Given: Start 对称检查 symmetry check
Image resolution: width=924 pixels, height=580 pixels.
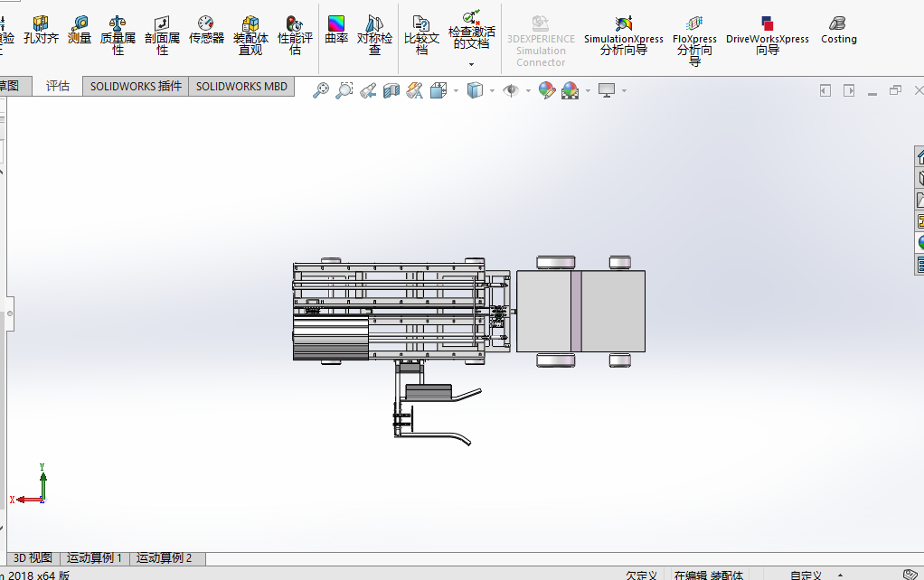Looking at the screenshot, I should [x=374, y=35].
